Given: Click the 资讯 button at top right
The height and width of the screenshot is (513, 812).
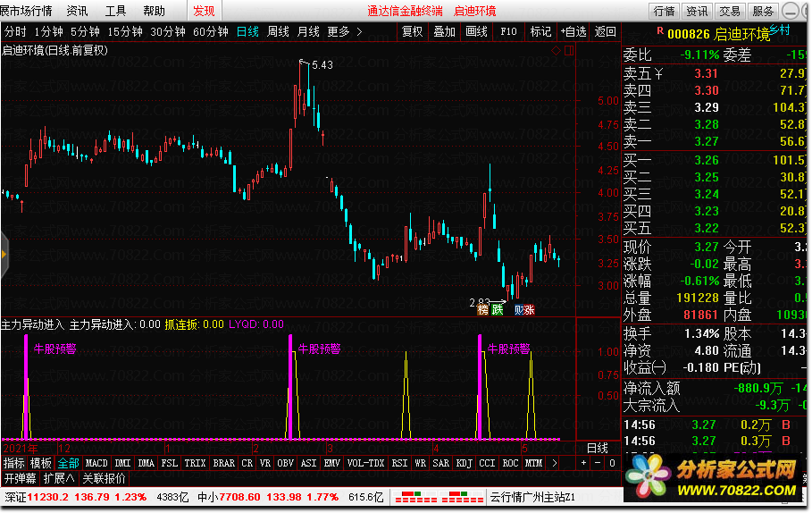Looking at the screenshot, I should tap(697, 11).
